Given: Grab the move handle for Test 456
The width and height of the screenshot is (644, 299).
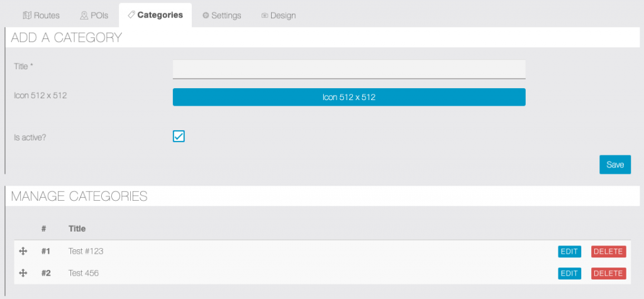Looking at the screenshot, I should (x=23, y=273).
